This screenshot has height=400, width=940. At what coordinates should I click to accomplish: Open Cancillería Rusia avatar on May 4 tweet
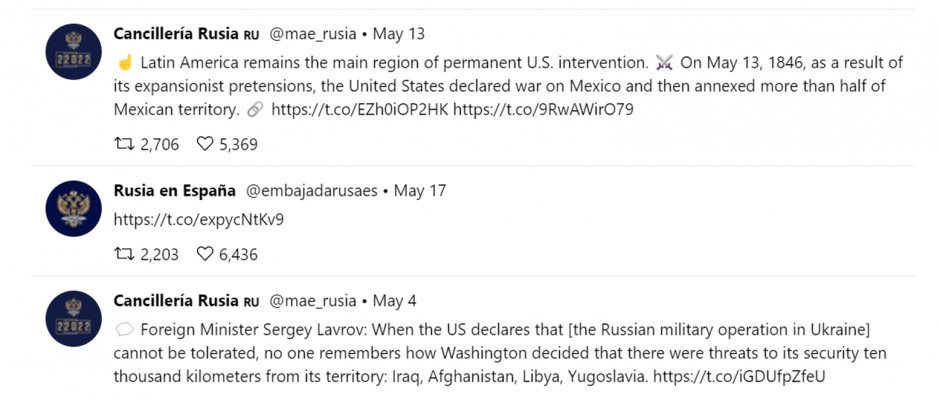(x=74, y=318)
